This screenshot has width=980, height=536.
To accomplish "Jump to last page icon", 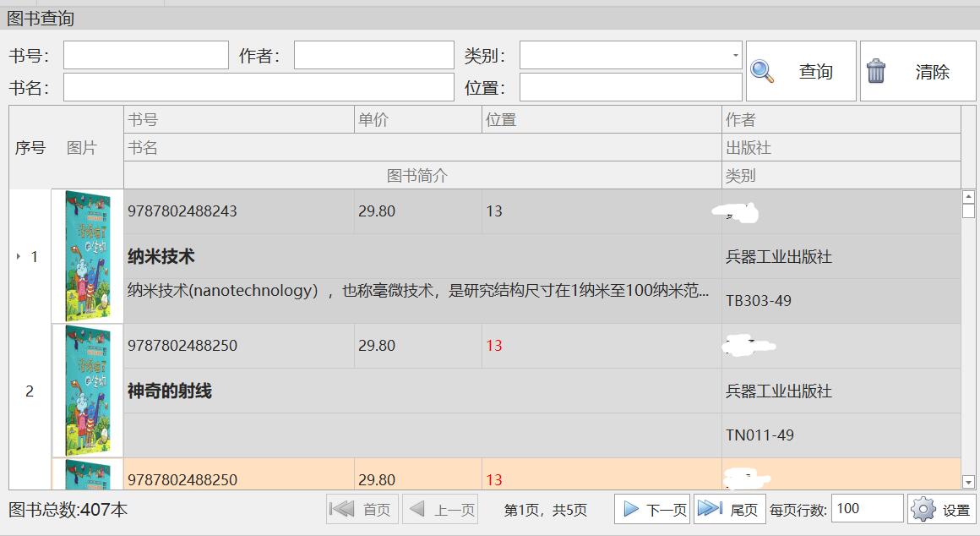I will (710, 508).
